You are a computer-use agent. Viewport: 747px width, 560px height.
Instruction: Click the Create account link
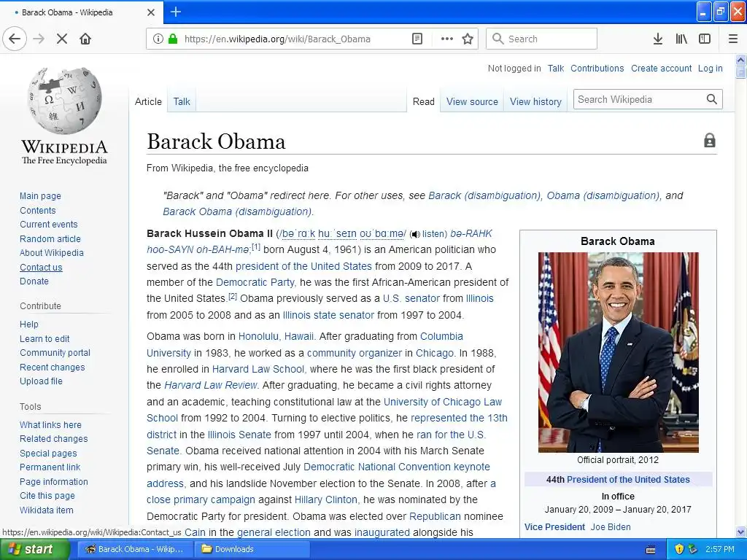click(x=661, y=68)
